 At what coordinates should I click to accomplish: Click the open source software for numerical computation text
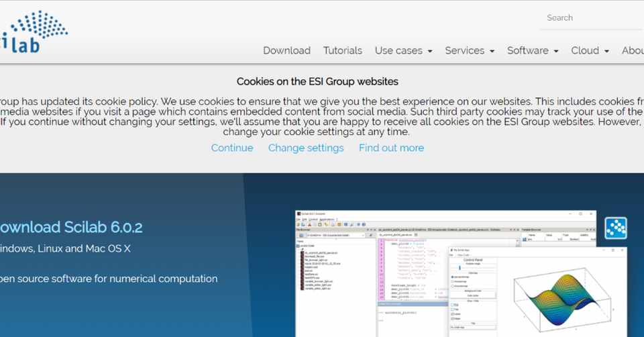109,279
